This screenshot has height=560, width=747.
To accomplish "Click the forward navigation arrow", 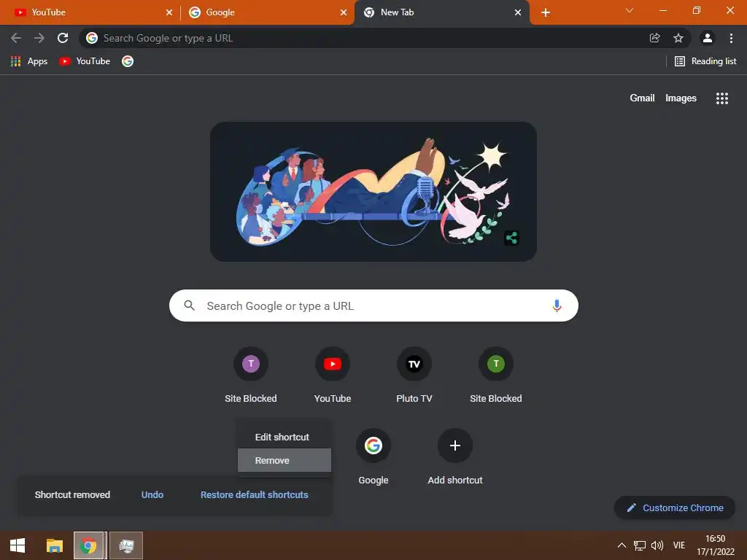I will pyautogui.click(x=39, y=38).
